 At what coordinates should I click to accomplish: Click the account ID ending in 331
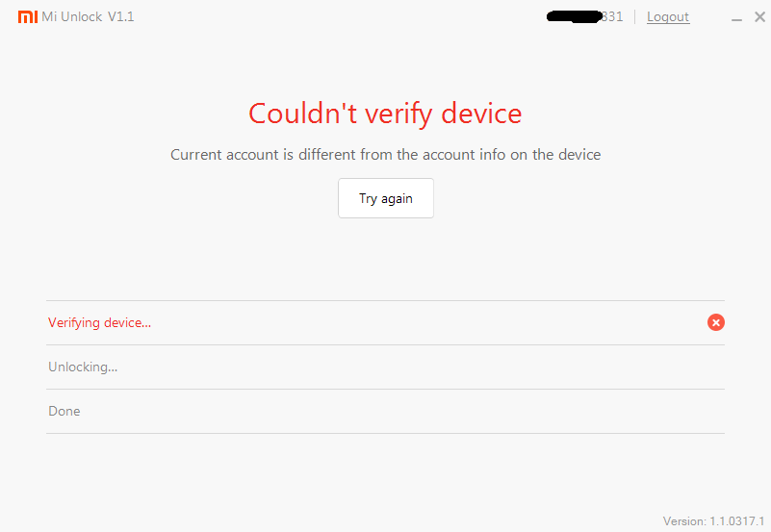point(585,17)
